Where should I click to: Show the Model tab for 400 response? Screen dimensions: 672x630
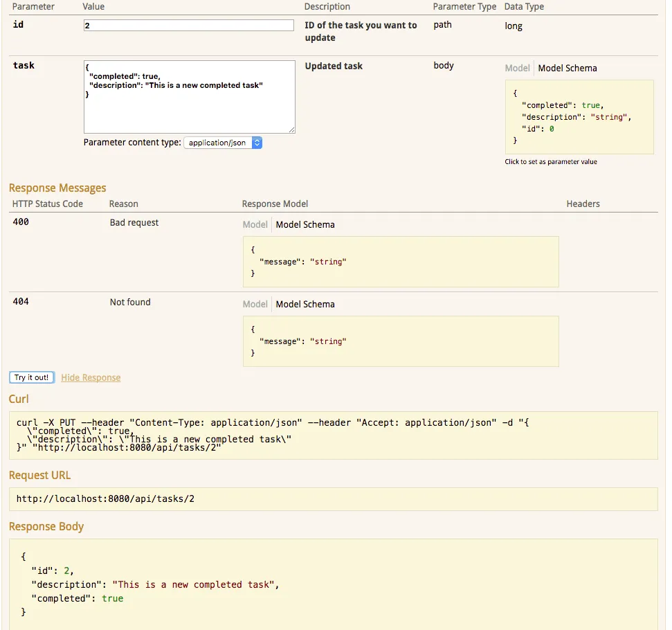click(x=255, y=224)
